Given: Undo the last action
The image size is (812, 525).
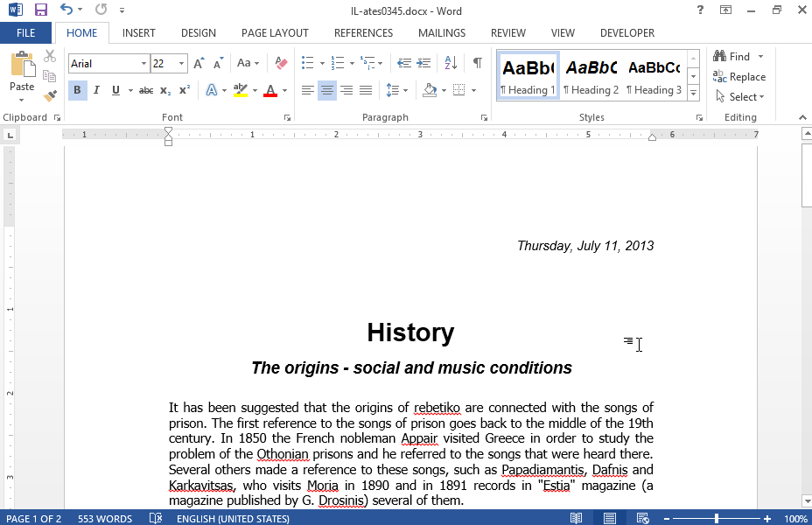Looking at the screenshot, I should tap(66, 10).
